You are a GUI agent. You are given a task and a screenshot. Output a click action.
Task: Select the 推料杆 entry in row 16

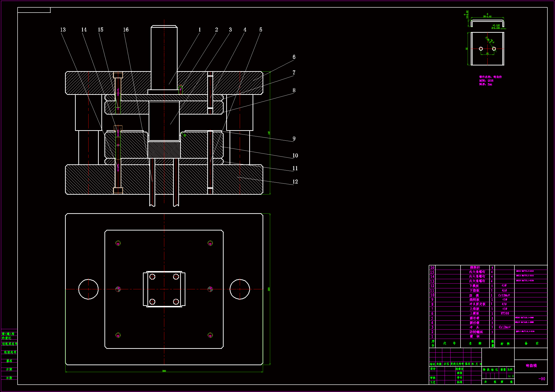pos(475,267)
